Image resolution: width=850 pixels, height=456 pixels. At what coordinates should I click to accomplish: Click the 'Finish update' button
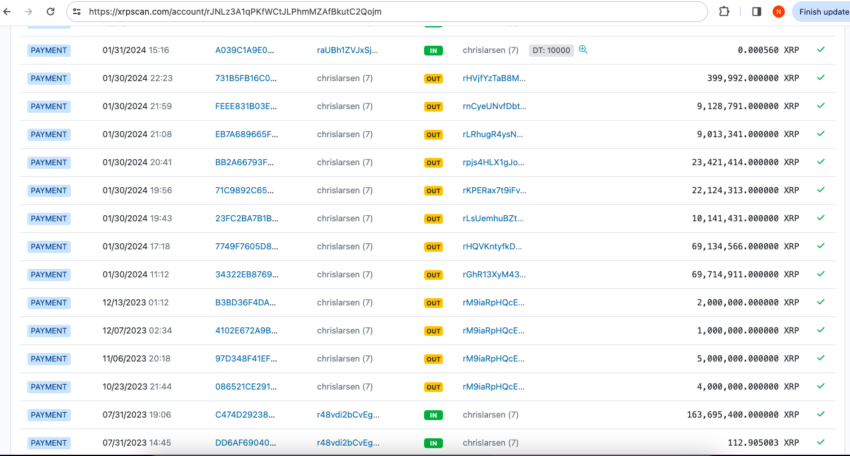click(824, 11)
